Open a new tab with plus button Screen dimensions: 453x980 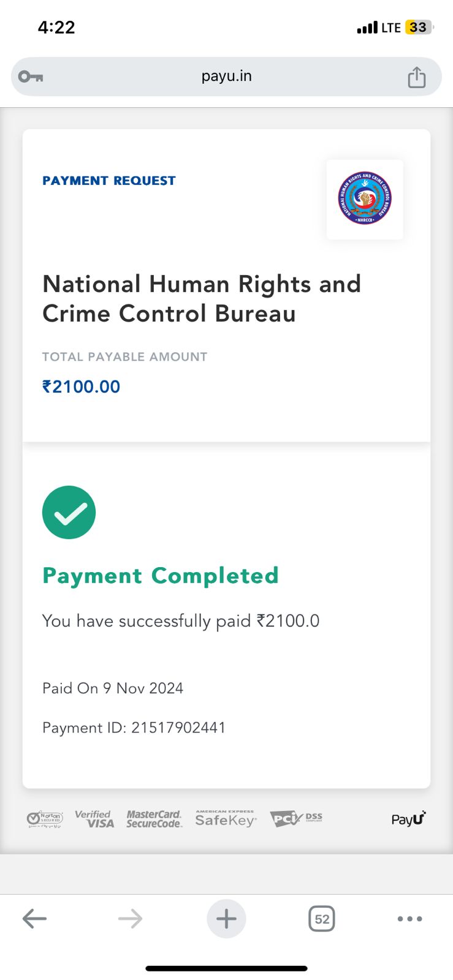[226, 918]
